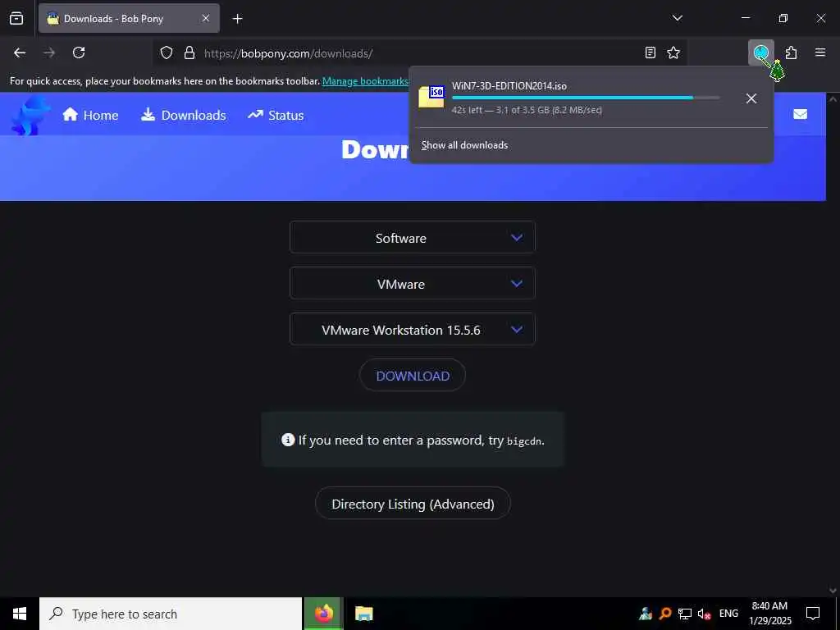Select the Downloads - Bob Pony tab
This screenshot has width=840, height=630.
coord(129,18)
